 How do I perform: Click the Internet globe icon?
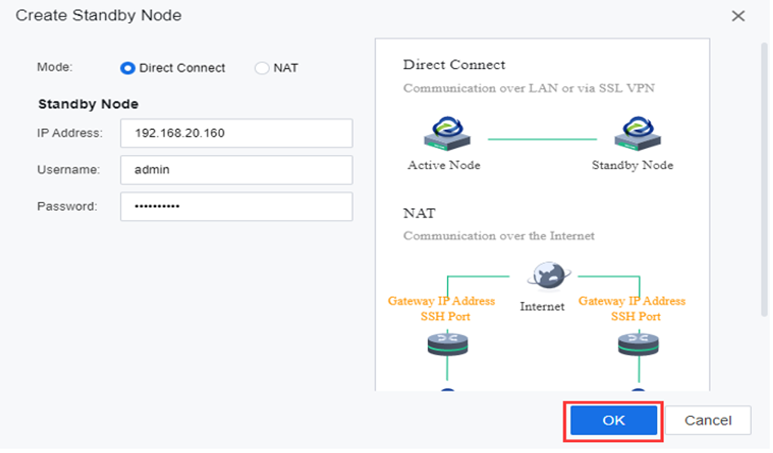(x=549, y=275)
